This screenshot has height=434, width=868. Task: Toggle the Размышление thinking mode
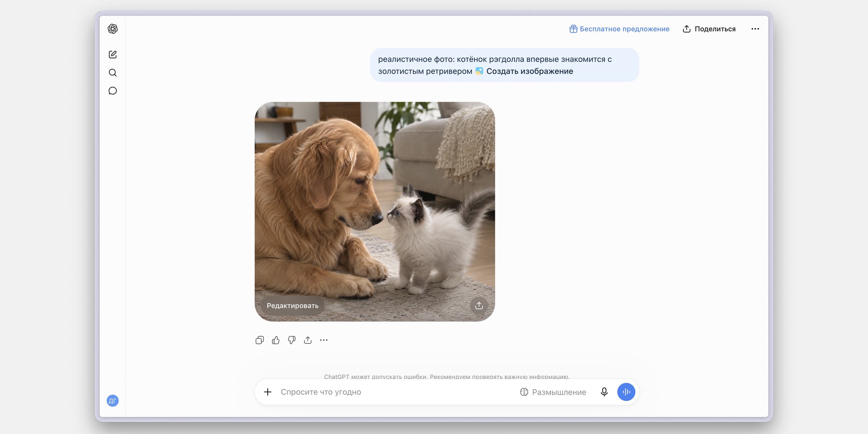tap(553, 392)
